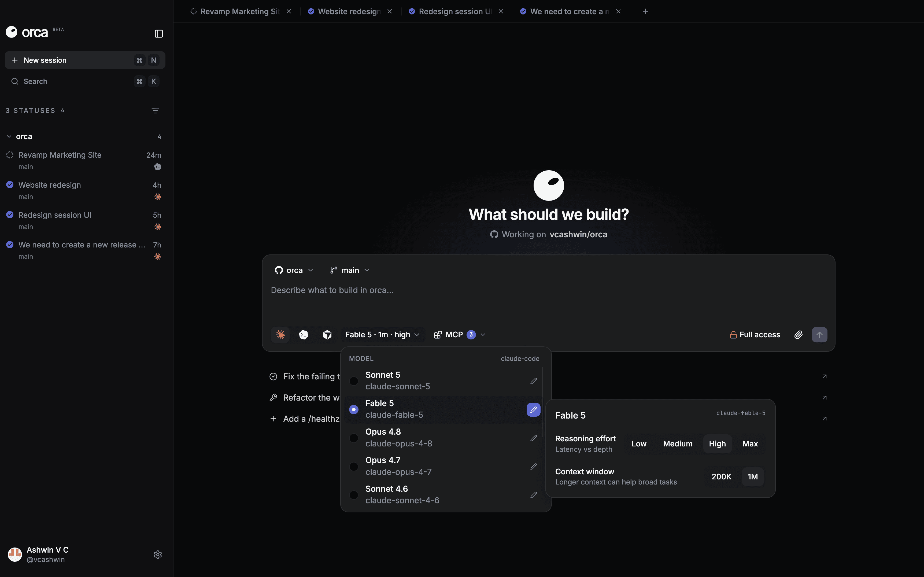This screenshot has width=924, height=577.
Task: Edit Sonnet 5 model settings pencil
Action: coord(534,381)
